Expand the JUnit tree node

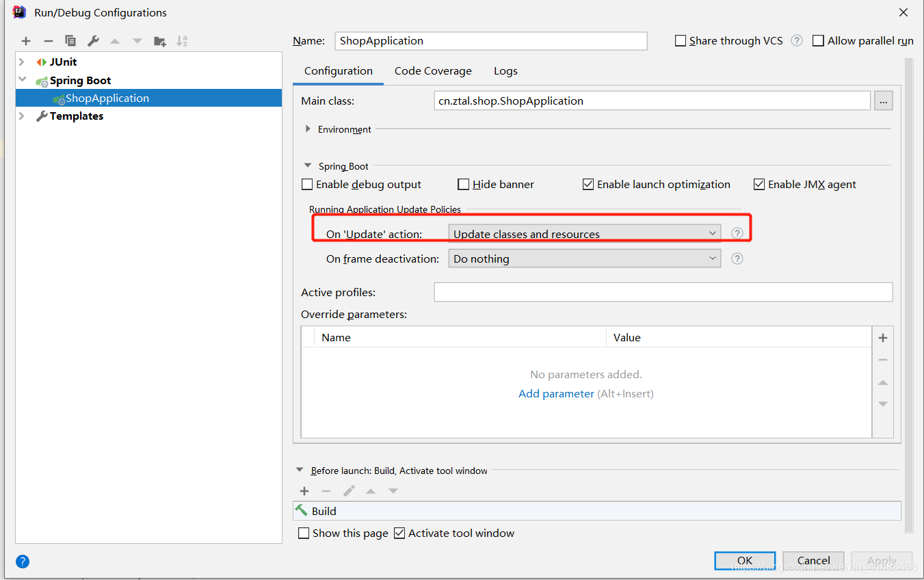(22, 62)
